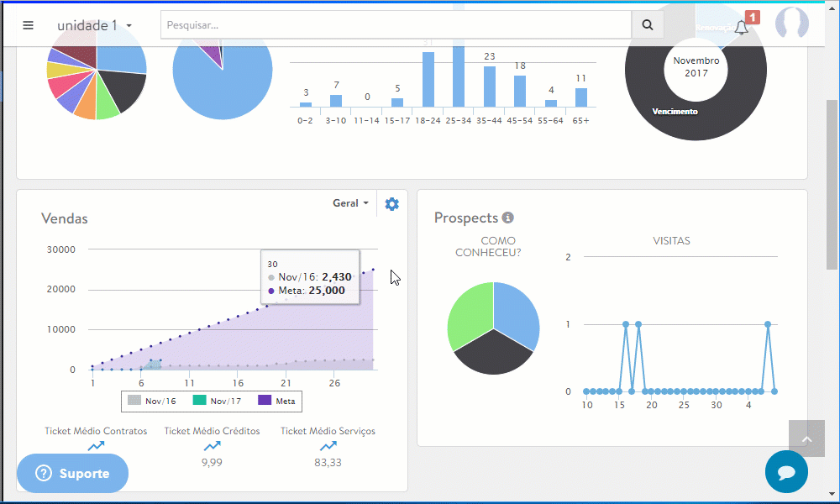The height and width of the screenshot is (504, 840).
Task: Click the Prospects info icon
Action: tap(507, 218)
